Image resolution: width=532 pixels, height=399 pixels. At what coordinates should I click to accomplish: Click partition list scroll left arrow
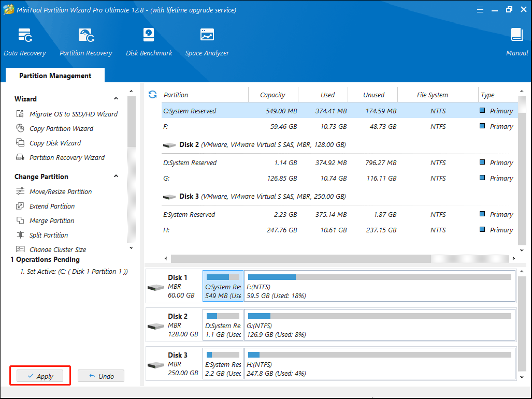pyautogui.click(x=166, y=258)
